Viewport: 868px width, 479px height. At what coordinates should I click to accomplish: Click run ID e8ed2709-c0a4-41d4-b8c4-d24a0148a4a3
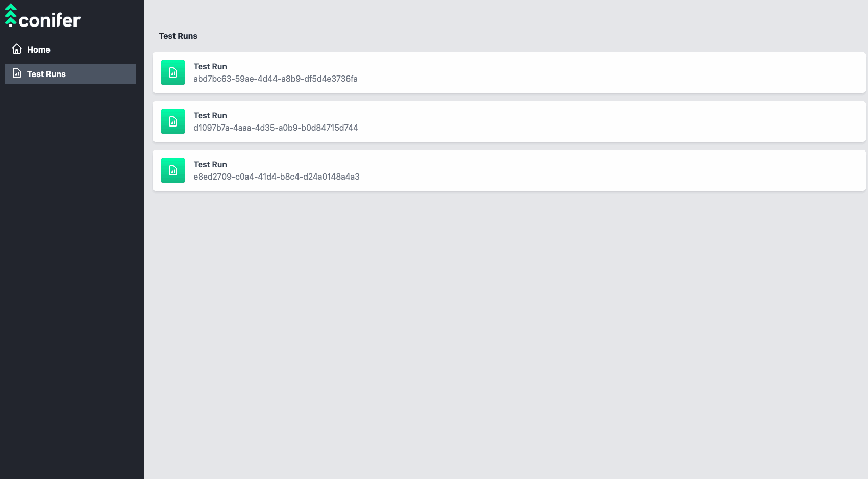pos(277,177)
